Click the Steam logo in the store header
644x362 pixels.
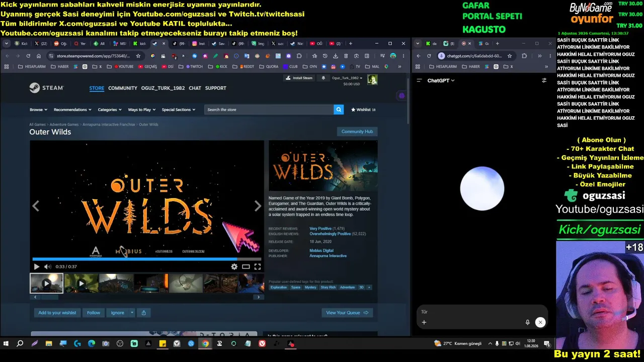[46, 88]
